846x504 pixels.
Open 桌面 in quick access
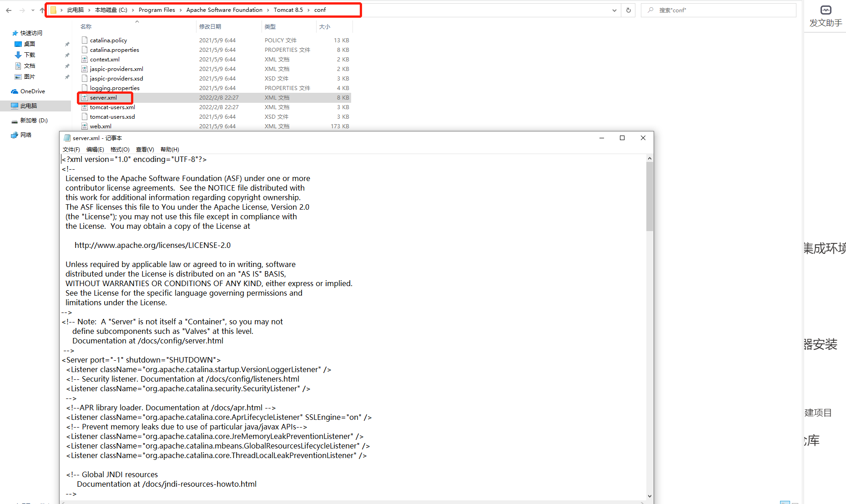[x=30, y=44]
